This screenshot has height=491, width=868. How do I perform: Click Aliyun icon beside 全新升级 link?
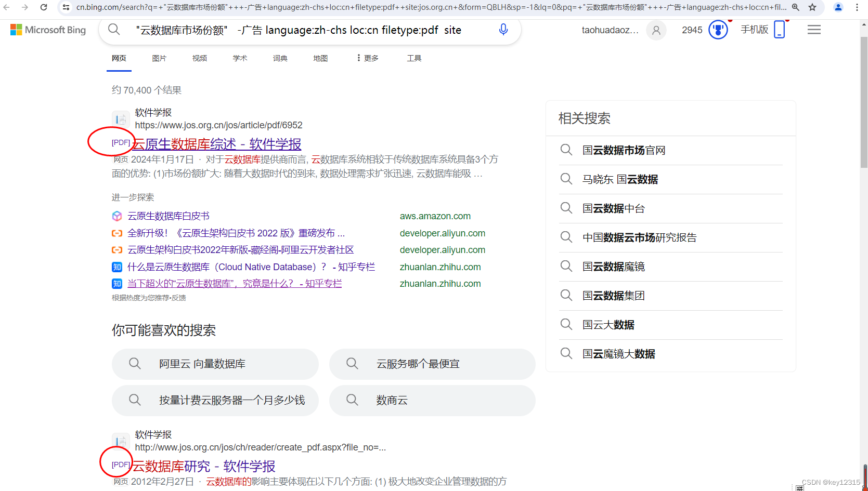pyautogui.click(x=117, y=233)
